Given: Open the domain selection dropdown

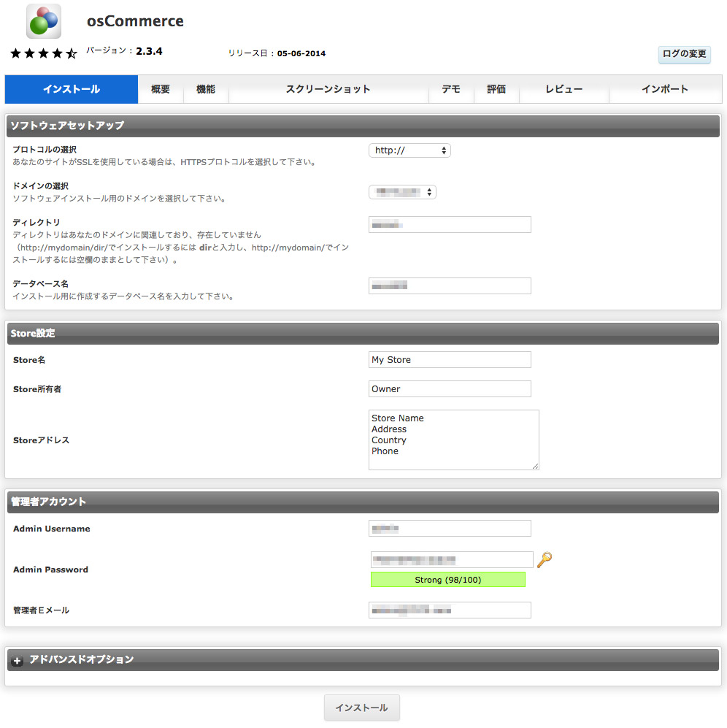Looking at the screenshot, I should (402, 192).
